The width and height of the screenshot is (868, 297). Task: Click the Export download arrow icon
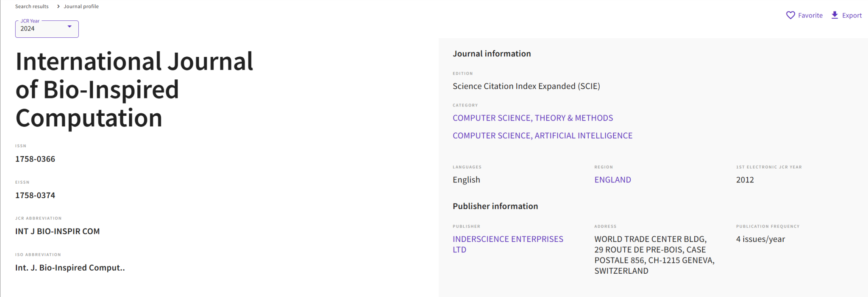tap(835, 15)
